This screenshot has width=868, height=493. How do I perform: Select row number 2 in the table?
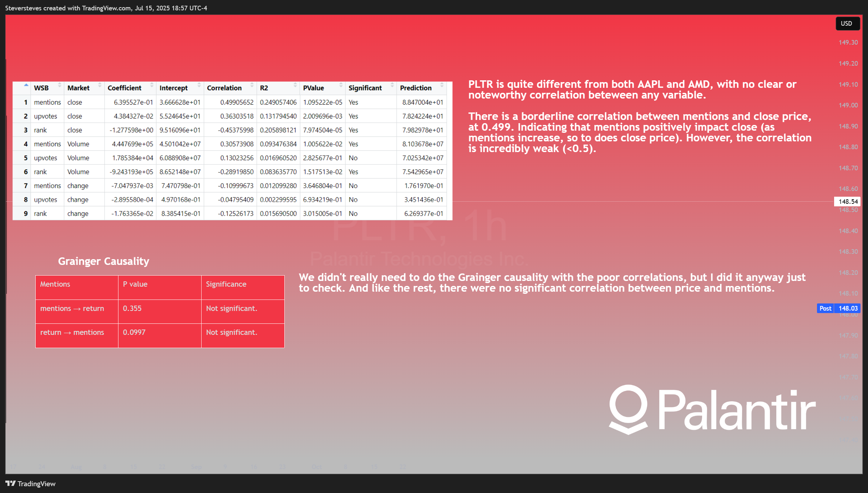click(x=26, y=116)
